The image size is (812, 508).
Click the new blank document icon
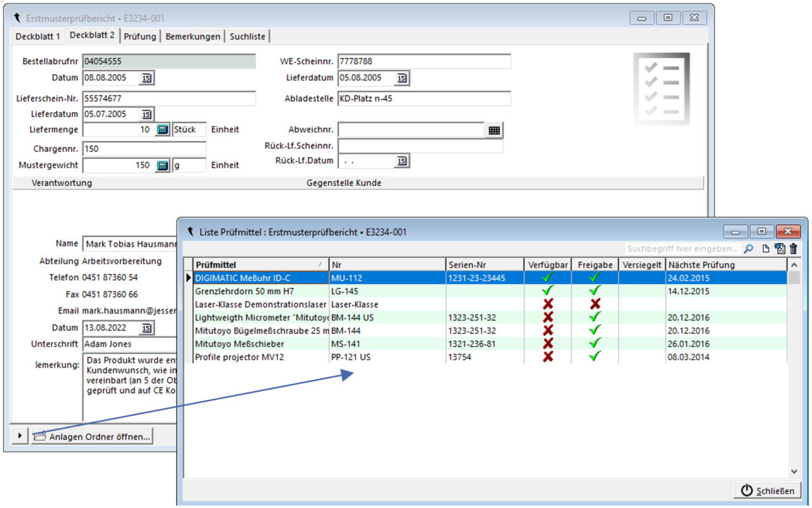(766, 249)
